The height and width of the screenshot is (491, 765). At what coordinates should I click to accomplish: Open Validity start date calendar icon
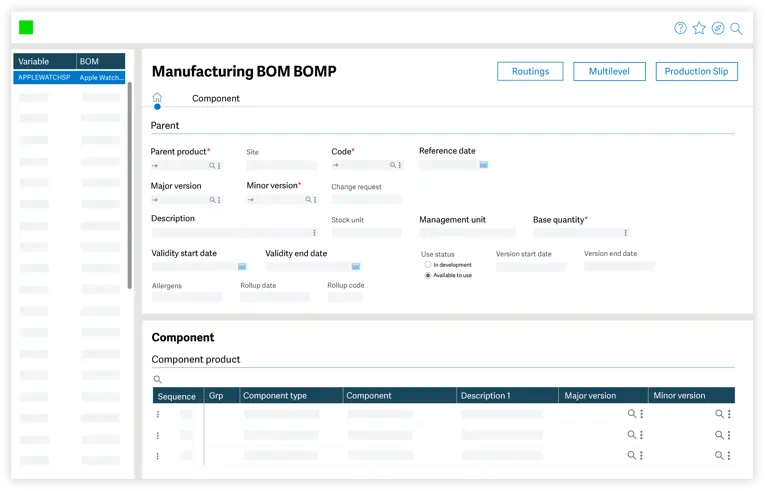242,267
